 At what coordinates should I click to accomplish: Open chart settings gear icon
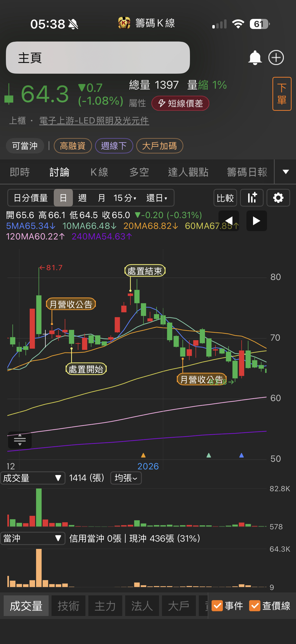(x=278, y=198)
